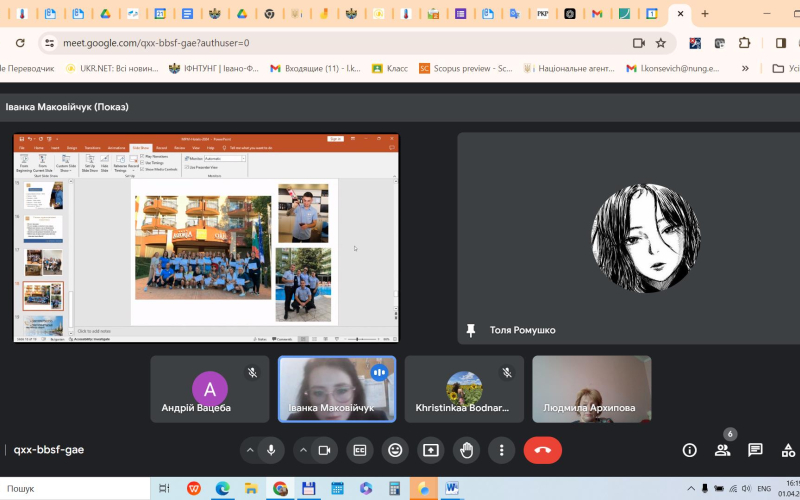Switch to the PKP browser tab
The image size is (800, 500).
542,14
